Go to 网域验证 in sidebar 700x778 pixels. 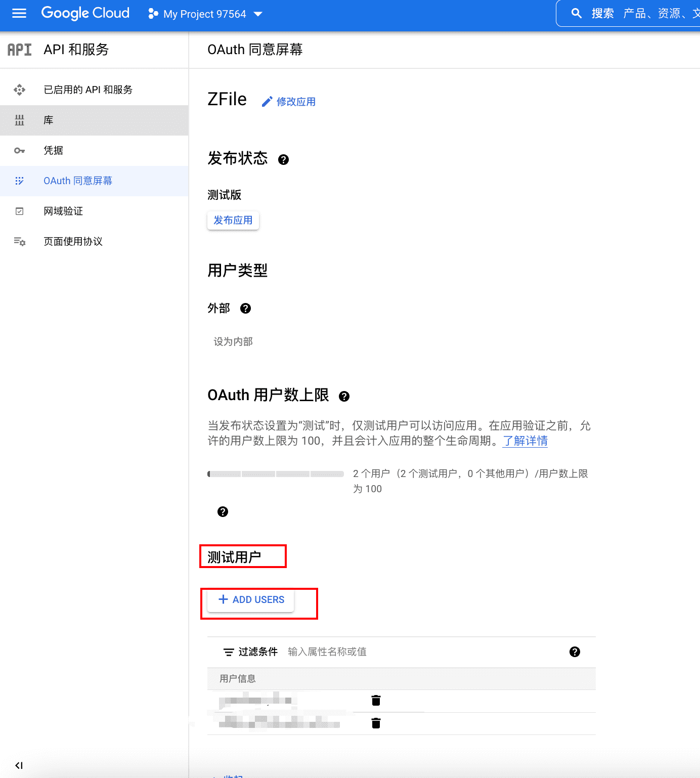coord(63,211)
